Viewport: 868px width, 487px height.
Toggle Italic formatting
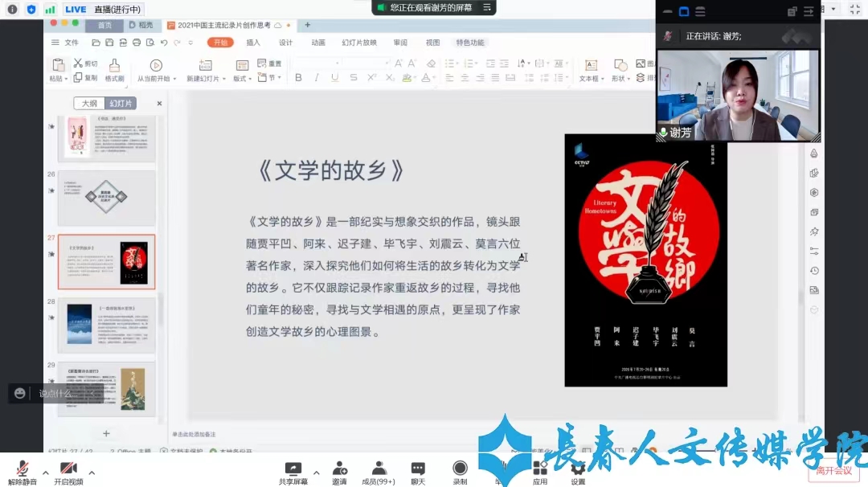coord(317,78)
